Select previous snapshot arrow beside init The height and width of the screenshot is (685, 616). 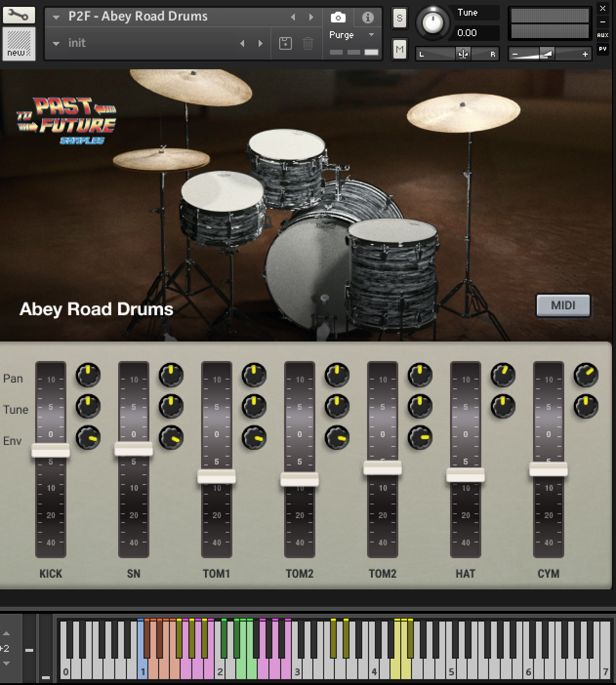click(x=242, y=43)
